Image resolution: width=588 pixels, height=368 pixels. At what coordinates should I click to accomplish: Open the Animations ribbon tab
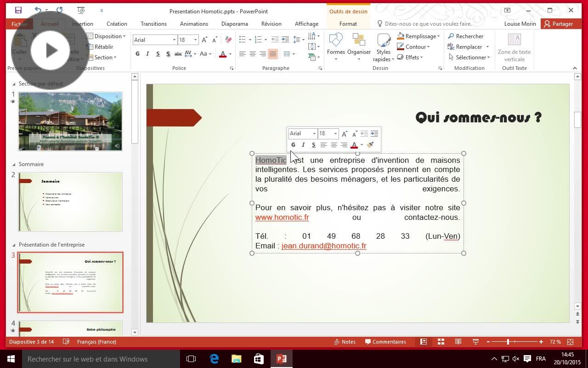pyautogui.click(x=194, y=24)
